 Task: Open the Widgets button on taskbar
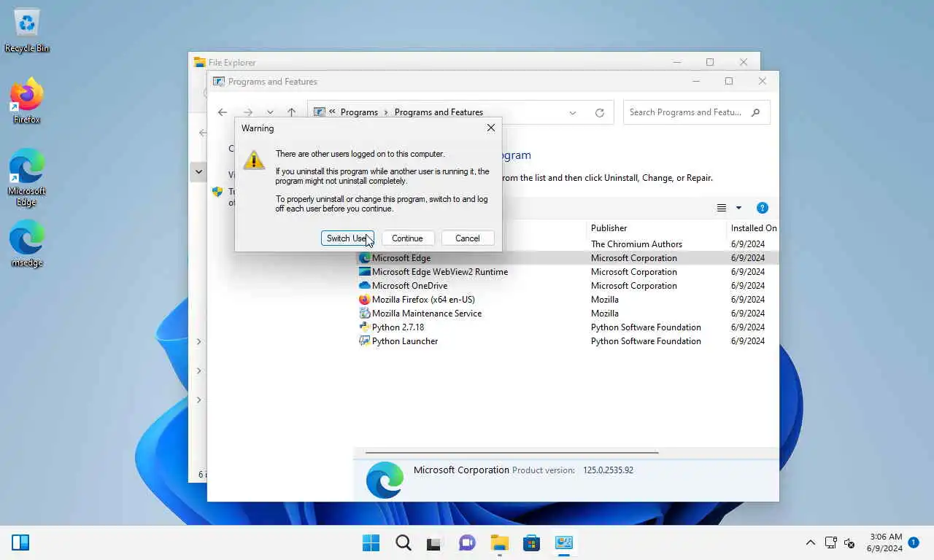click(x=20, y=542)
